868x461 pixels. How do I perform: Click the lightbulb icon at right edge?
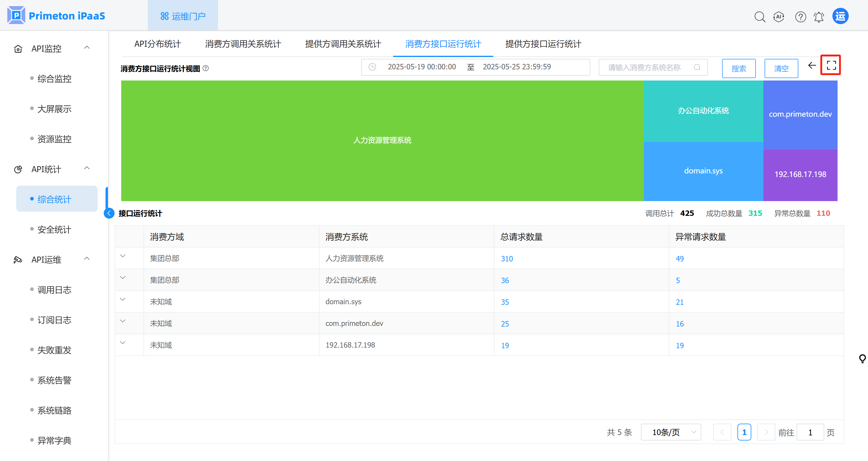click(862, 358)
